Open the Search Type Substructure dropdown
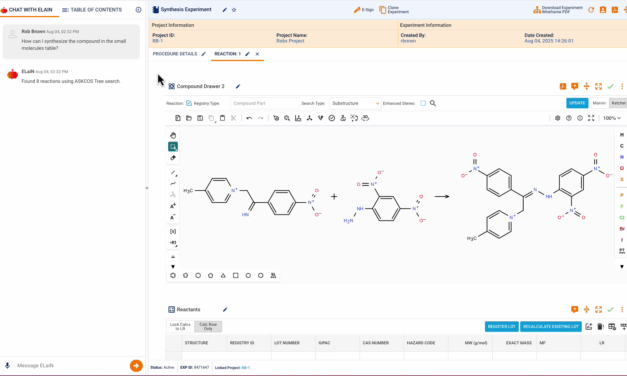The image size is (627, 376). click(355, 103)
